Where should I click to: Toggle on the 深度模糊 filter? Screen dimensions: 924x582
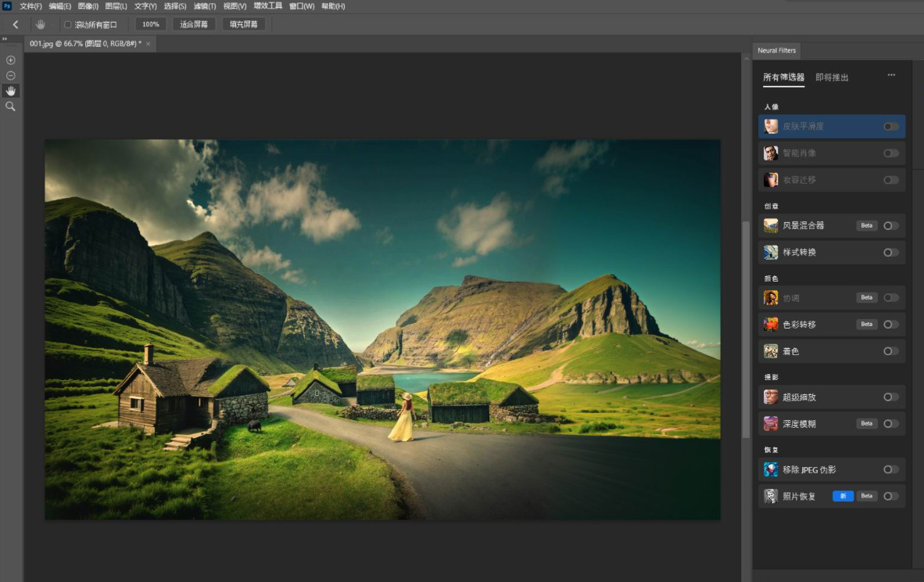point(891,423)
